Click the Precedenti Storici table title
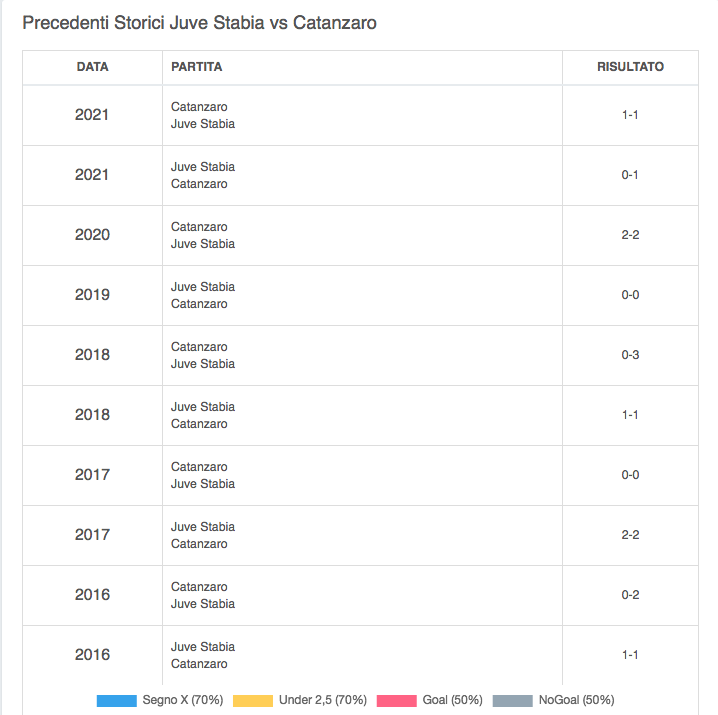 [199, 22]
